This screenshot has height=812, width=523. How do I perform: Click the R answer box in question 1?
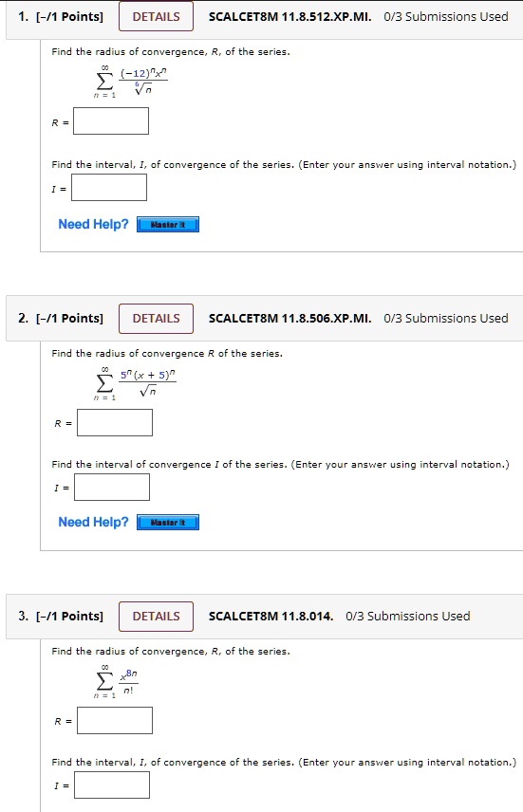pos(111,121)
